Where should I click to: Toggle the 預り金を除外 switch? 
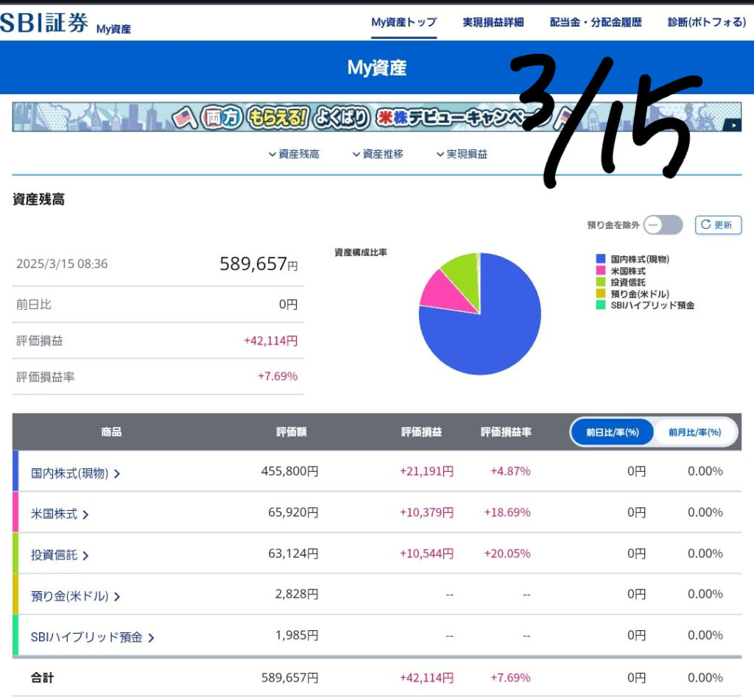(x=663, y=225)
